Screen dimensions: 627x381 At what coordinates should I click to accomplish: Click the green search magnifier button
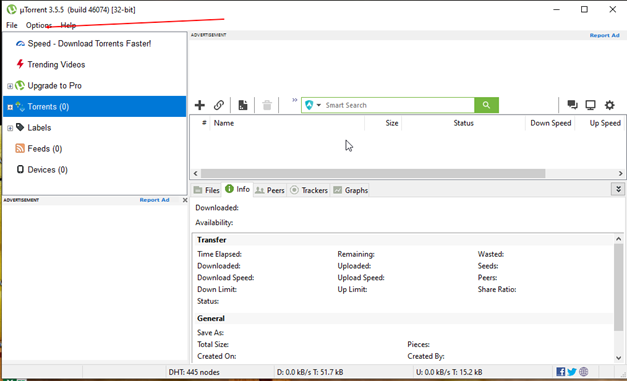tap(486, 105)
